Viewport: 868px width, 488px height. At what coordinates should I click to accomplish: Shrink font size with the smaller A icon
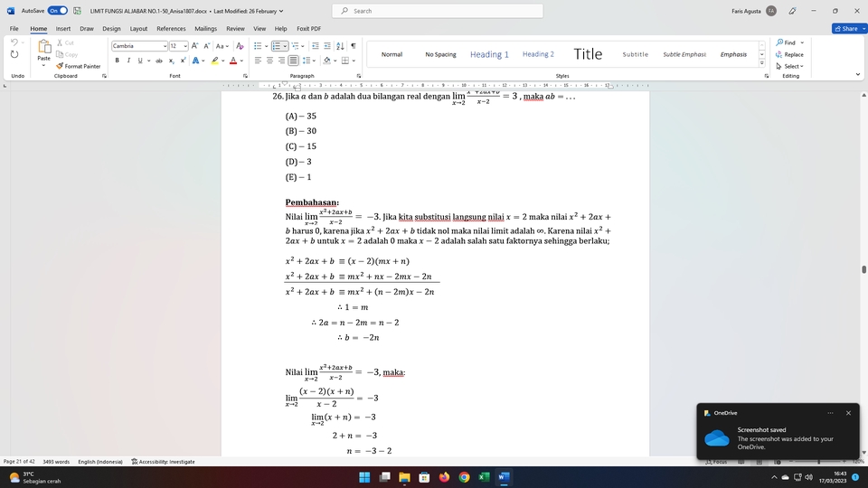click(206, 46)
